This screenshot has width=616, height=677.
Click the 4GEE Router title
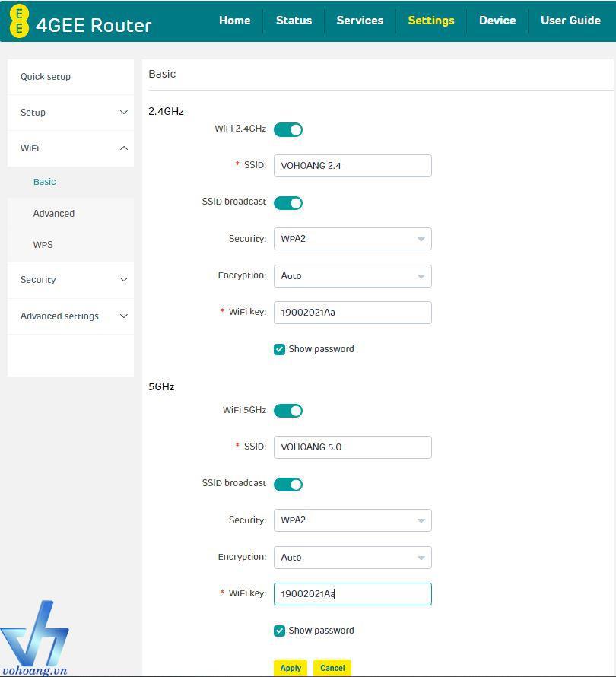point(94,25)
